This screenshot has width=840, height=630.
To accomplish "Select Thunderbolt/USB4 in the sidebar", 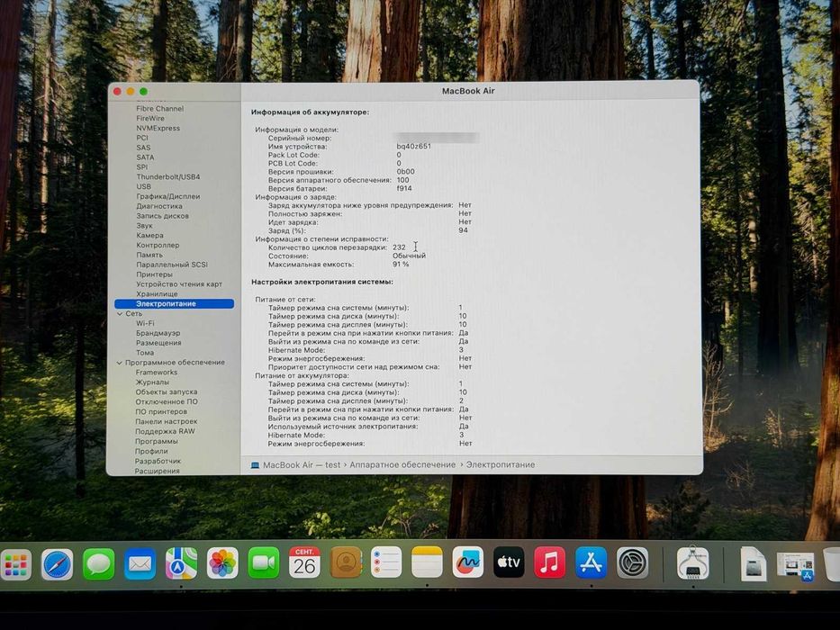I will coord(167,176).
